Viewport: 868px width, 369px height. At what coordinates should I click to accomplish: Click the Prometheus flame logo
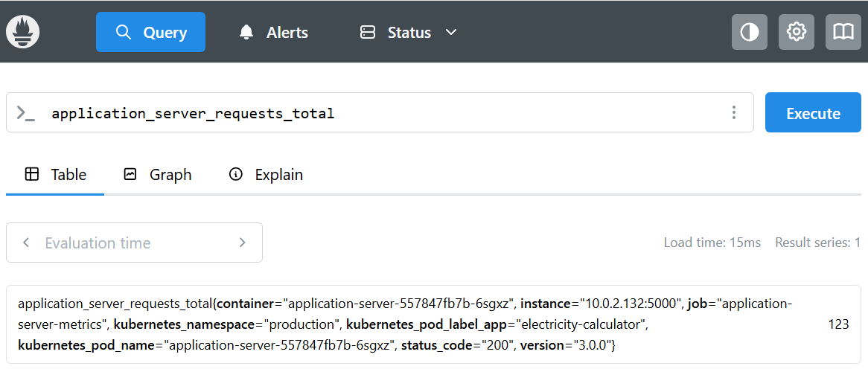click(22, 32)
